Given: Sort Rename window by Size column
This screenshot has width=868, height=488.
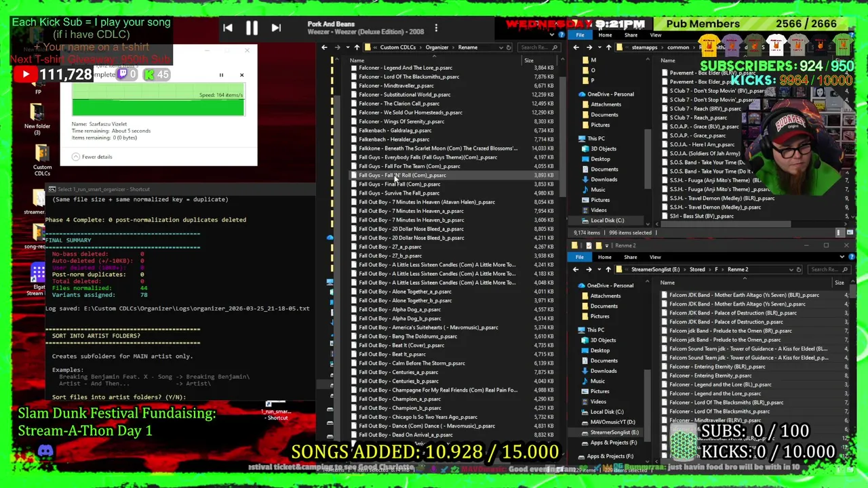Looking at the screenshot, I should click(x=528, y=60).
